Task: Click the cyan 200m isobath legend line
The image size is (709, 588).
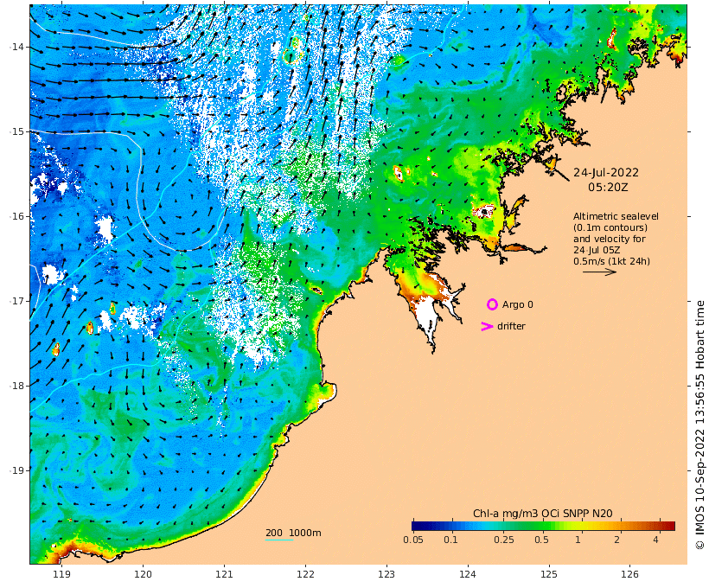Action: [x=279, y=540]
